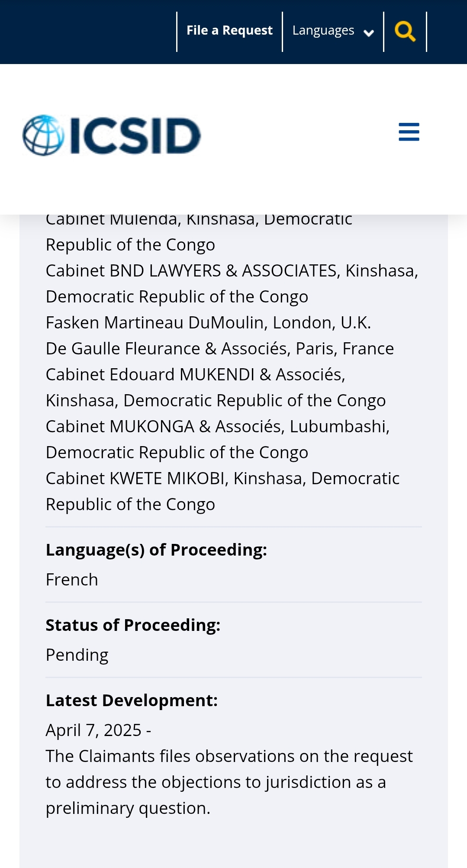Click the ICSID globe logo

click(x=43, y=135)
